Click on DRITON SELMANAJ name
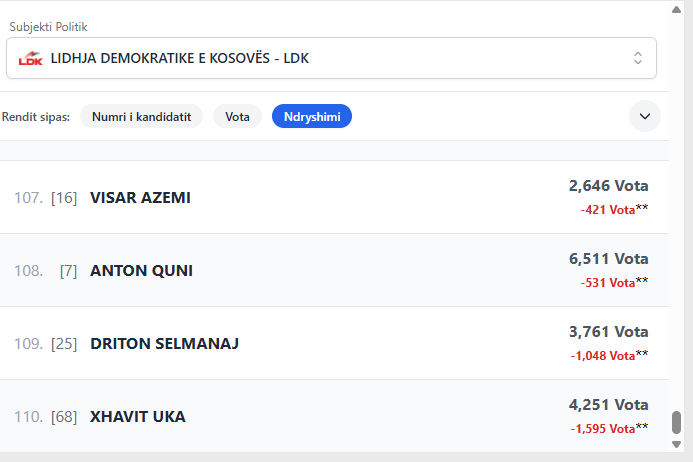This screenshot has width=693, height=462. (x=164, y=344)
